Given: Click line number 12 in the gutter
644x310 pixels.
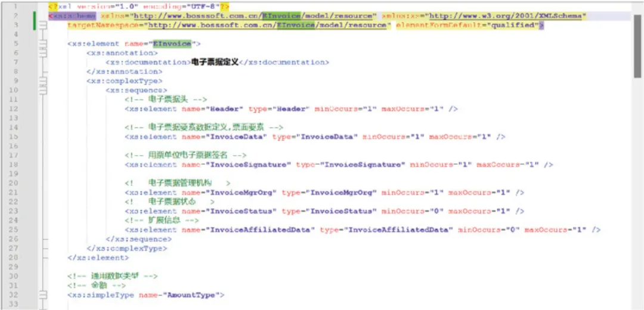Looking at the screenshot, I should pyautogui.click(x=14, y=108).
